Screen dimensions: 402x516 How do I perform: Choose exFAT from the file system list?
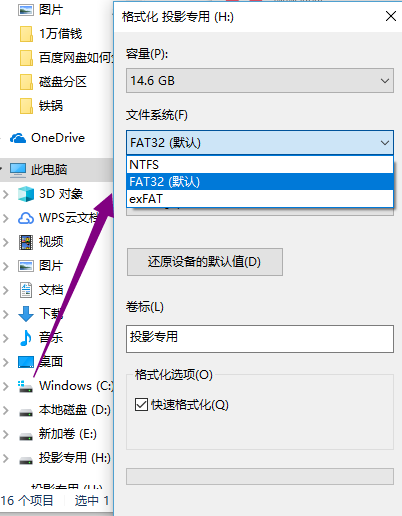point(260,199)
